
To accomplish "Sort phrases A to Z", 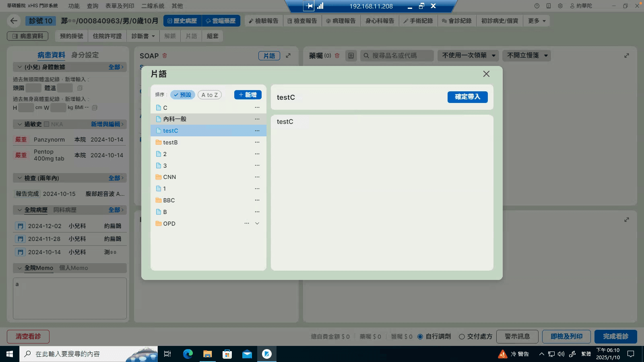I will 210,95.
